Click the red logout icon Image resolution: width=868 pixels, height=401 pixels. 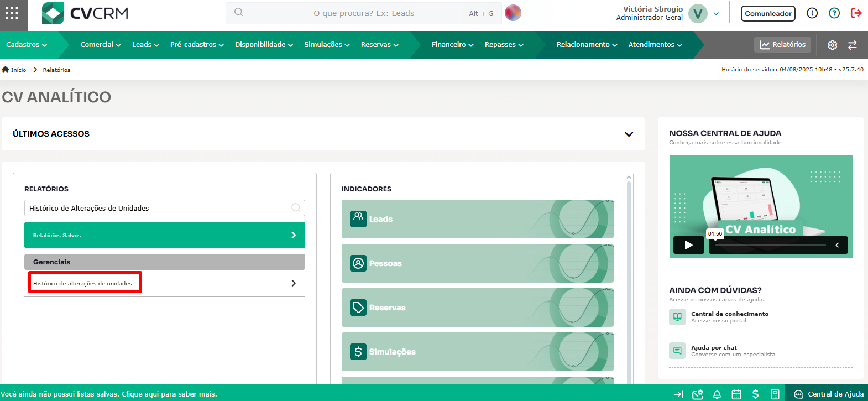(x=856, y=13)
